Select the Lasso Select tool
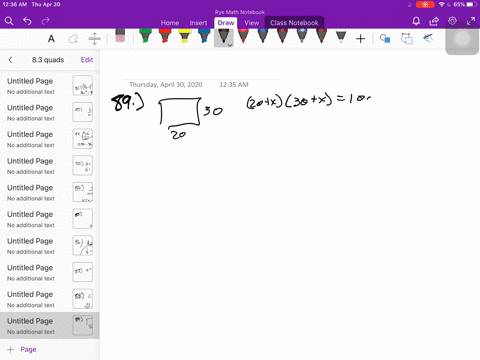The height and width of the screenshot is (360, 480). coord(73,39)
